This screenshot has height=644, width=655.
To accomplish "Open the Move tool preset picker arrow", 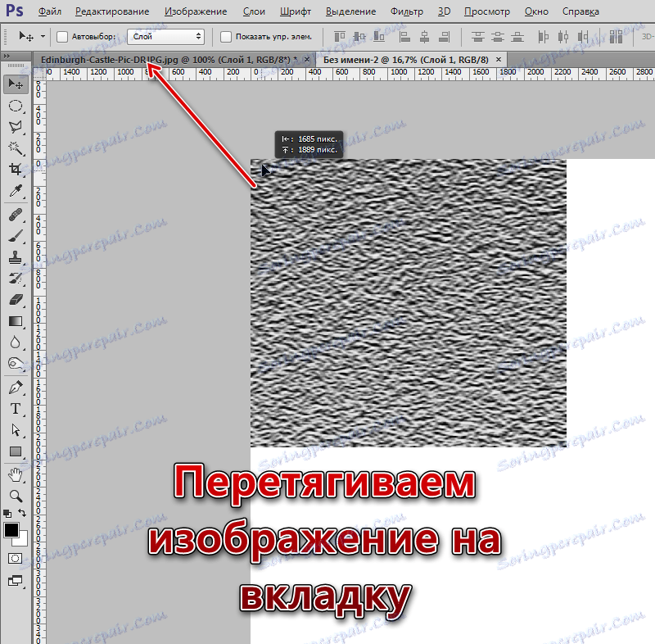I will tap(43, 37).
